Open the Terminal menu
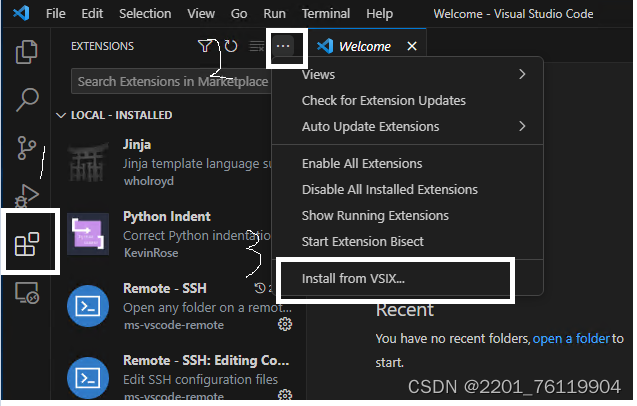The height and width of the screenshot is (406, 637). 326,14
